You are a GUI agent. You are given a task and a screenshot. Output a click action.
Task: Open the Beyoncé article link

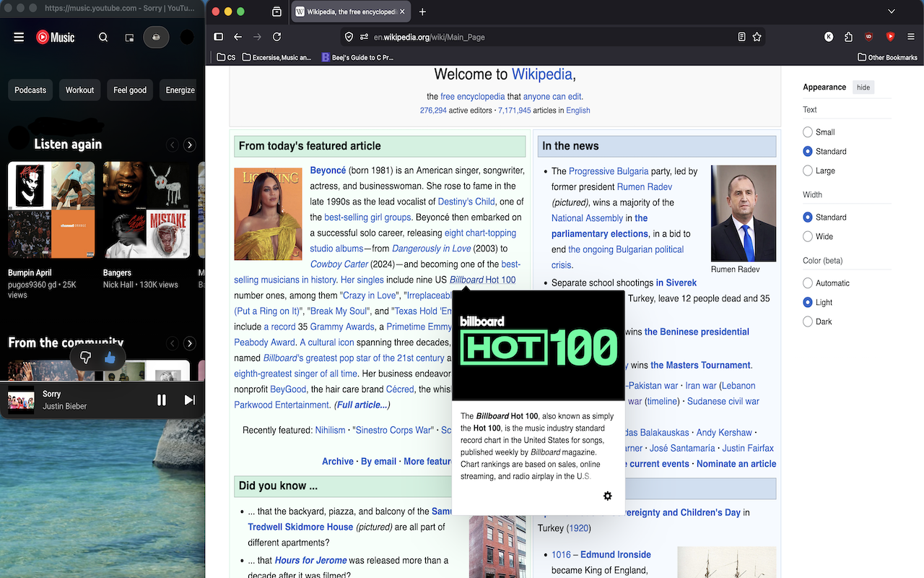click(328, 171)
